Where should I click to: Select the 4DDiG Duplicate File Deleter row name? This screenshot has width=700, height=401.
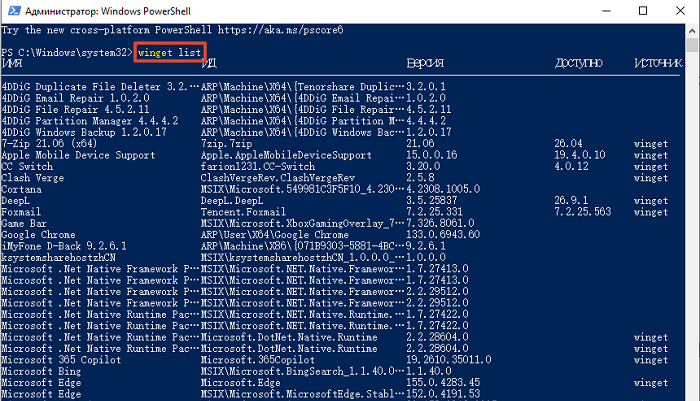(x=100, y=87)
